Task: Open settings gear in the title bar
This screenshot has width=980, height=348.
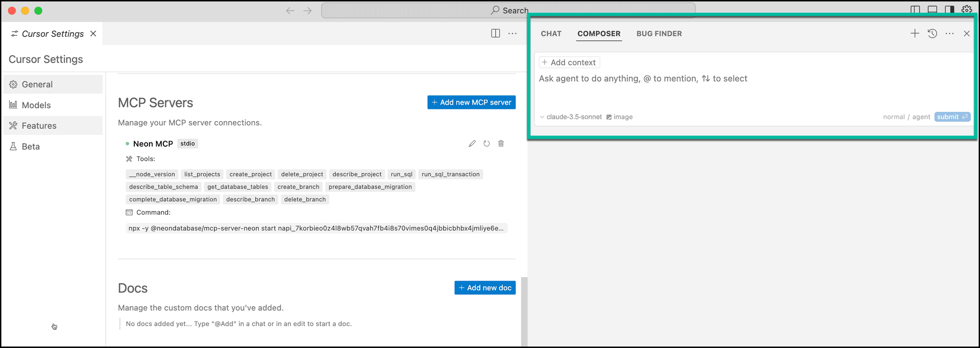Action: coord(966,9)
